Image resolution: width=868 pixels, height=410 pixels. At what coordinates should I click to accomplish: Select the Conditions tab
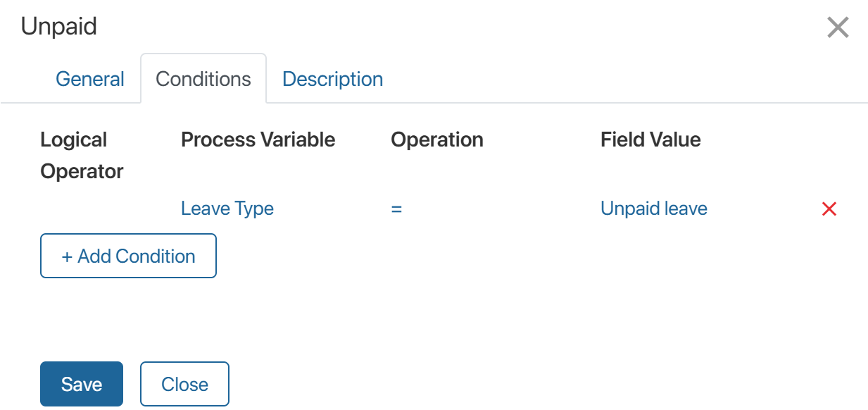coord(203,79)
